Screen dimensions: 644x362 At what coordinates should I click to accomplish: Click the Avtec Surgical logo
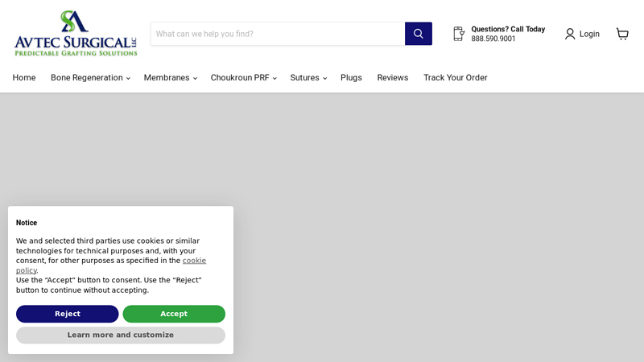[x=76, y=33]
